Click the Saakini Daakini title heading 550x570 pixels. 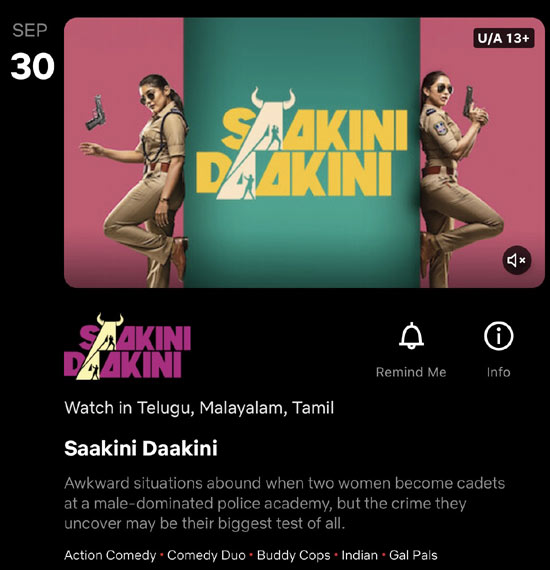141,448
